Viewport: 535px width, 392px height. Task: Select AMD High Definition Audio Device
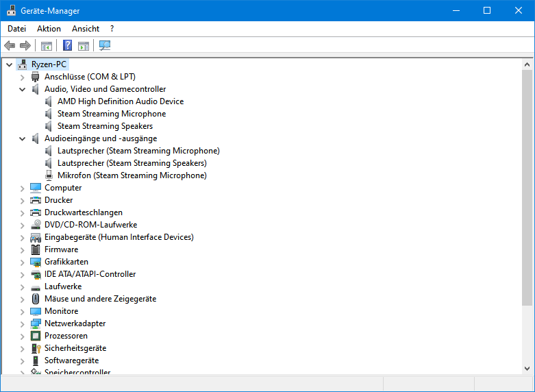click(121, 101)
